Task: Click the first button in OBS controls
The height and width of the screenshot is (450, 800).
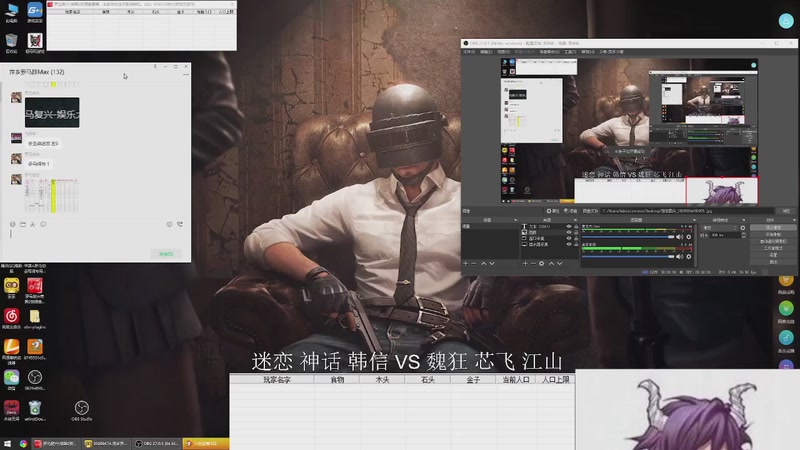Action: 773,228
